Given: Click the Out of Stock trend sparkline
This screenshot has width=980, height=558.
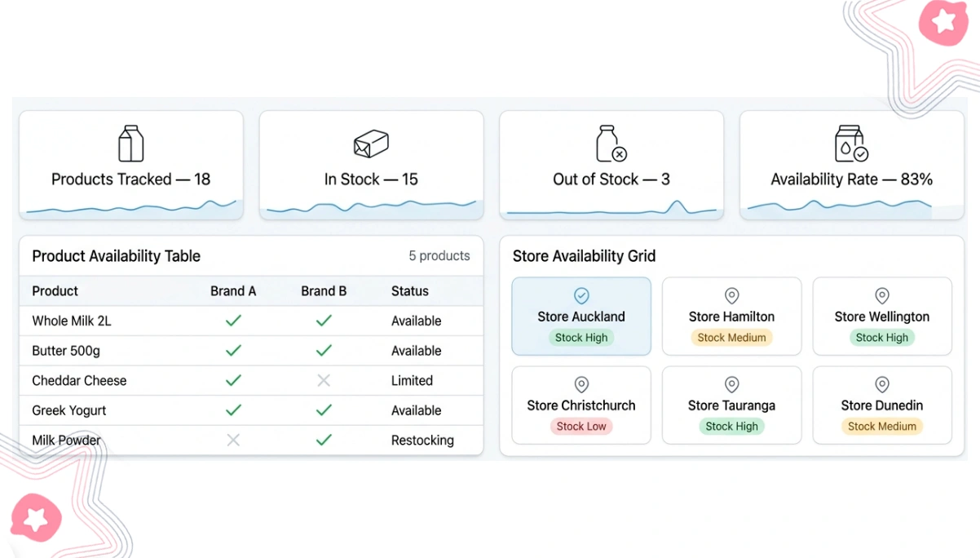Looking at the screenshot, I should (611, 209).
